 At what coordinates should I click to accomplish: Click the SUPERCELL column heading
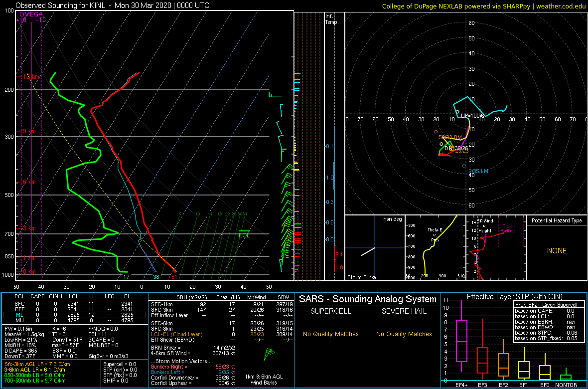pyautogui.click(x=330, y=311)
